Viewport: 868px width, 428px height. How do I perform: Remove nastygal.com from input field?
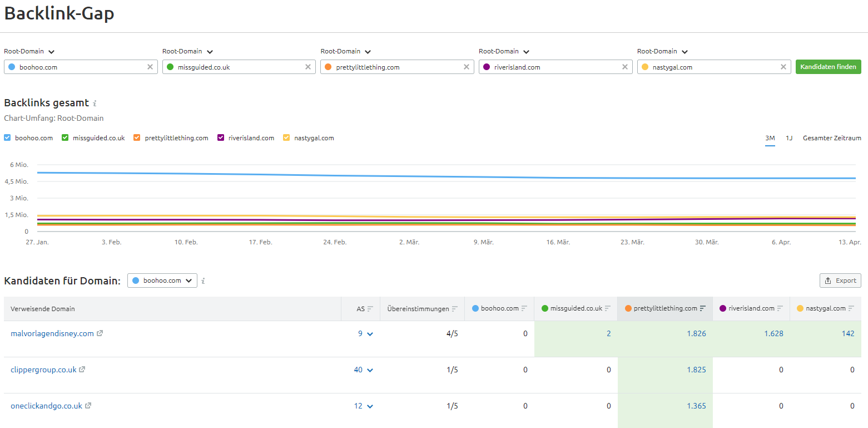783,67
